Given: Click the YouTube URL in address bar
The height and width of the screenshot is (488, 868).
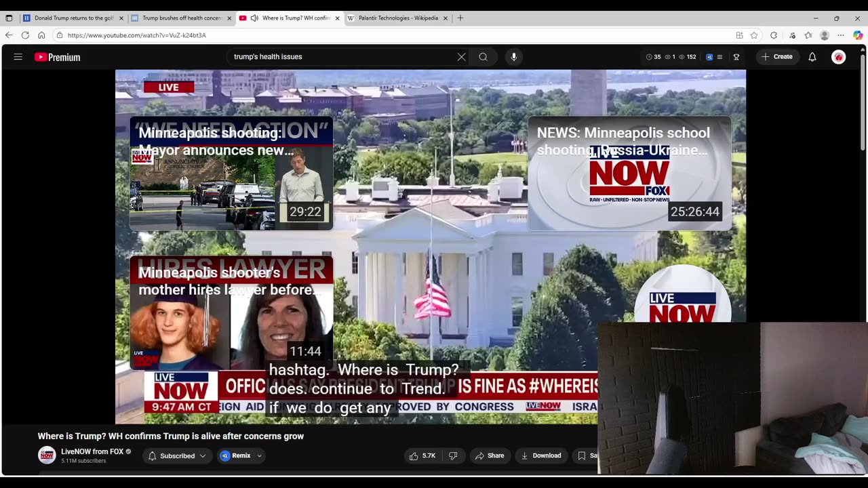Looking at the screenshot, I should [136, 35].
